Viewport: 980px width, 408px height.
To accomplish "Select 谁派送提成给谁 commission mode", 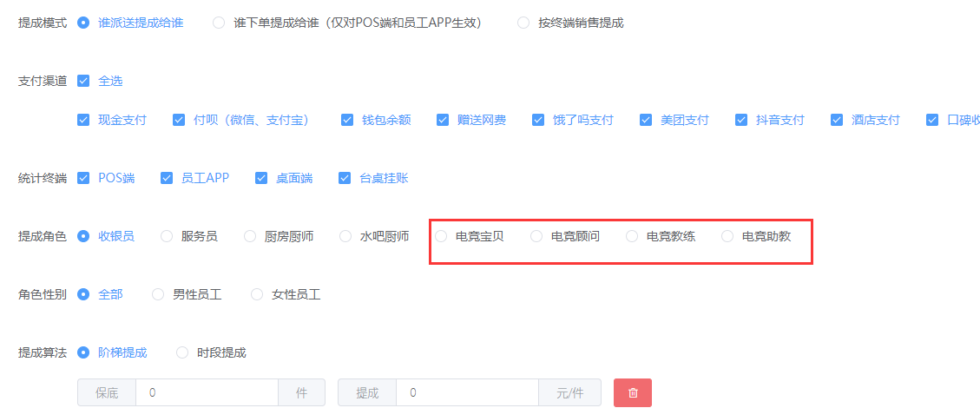I will [x=83, y=23].
